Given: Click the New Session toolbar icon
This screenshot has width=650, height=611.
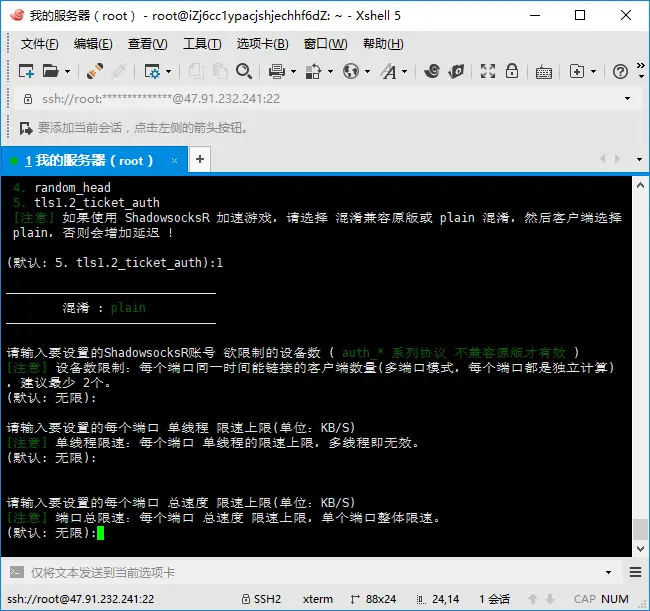Looking at the screenshot, I should pos(26,71).
